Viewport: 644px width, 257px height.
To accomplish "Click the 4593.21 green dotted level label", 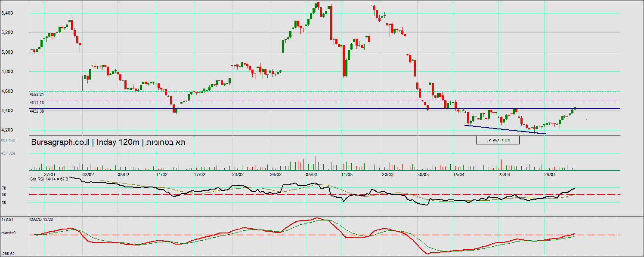I will 37,94.
